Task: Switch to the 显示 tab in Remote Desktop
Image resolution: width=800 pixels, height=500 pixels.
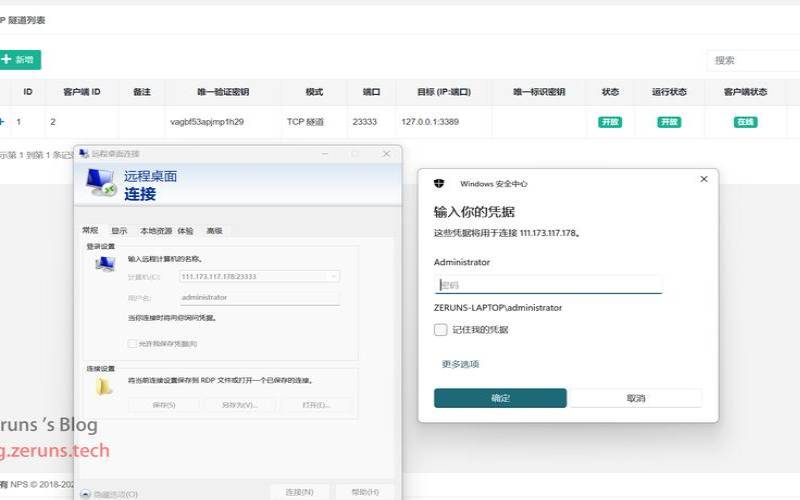Action: coord(119,231)
